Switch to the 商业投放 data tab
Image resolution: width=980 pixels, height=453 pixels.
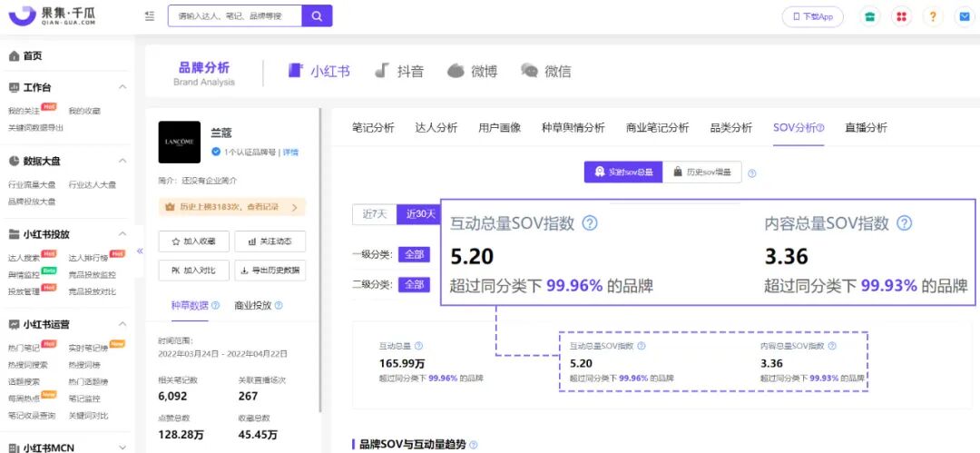[254, 306]
